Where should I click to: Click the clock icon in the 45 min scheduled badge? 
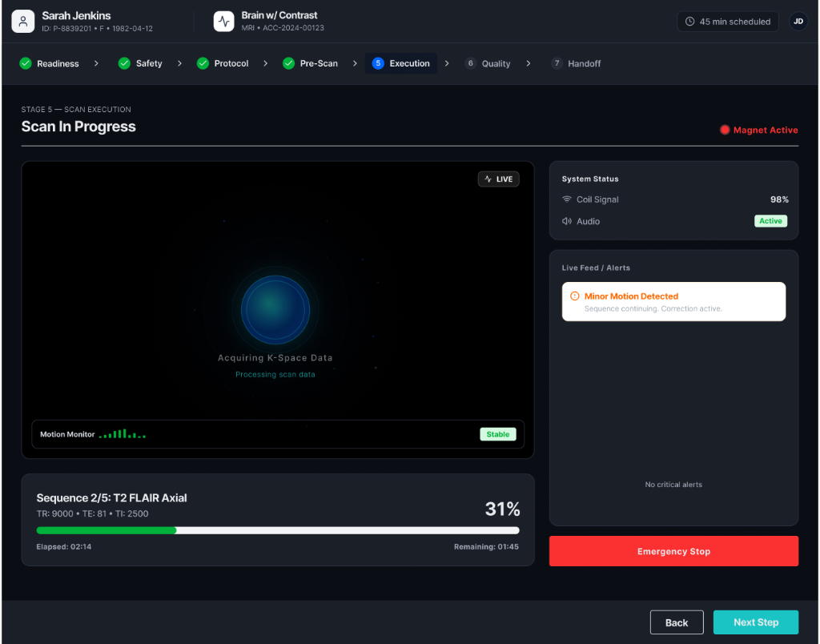point(689,22)
